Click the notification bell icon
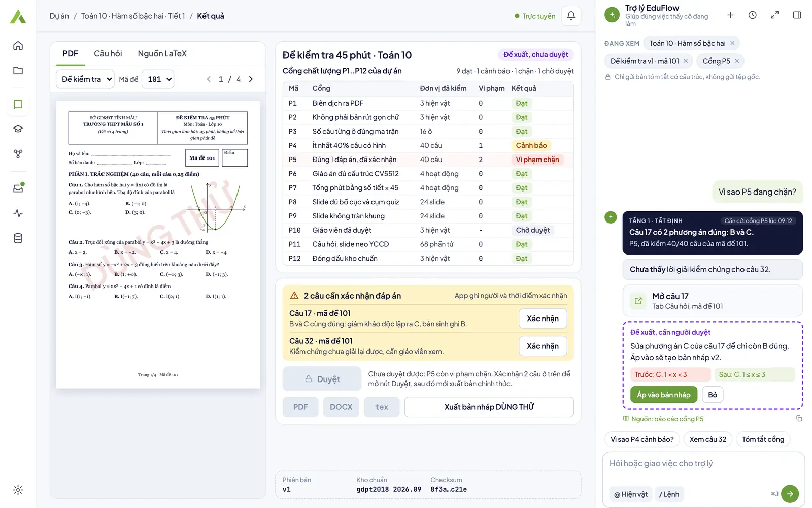Viewport: 812px width, 508px height. coord(571,16)
